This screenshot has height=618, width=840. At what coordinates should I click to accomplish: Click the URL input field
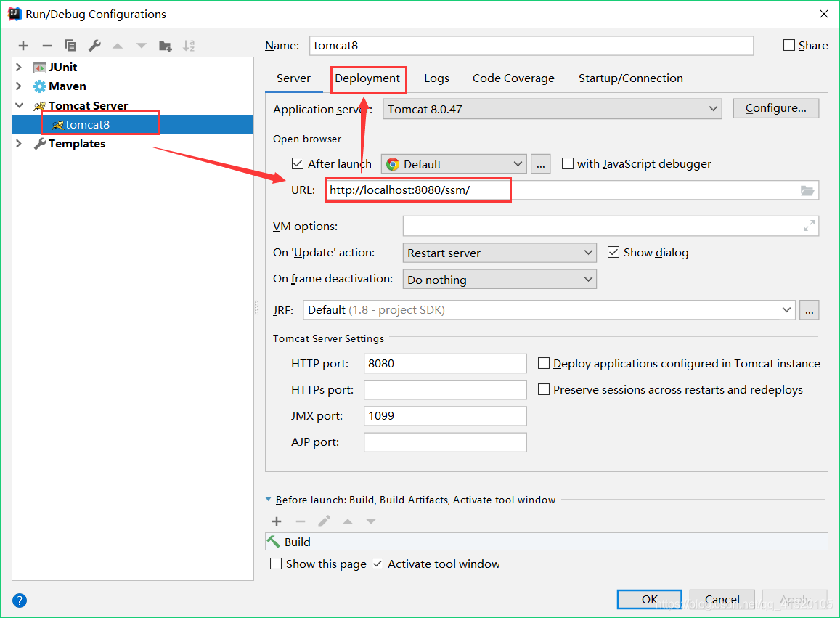[x=572, y=190]
